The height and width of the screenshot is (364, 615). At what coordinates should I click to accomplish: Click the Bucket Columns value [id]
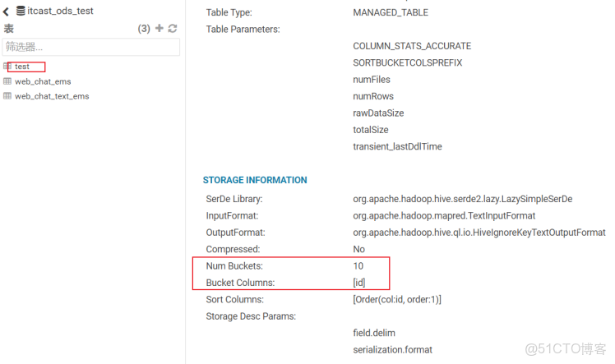359,283
